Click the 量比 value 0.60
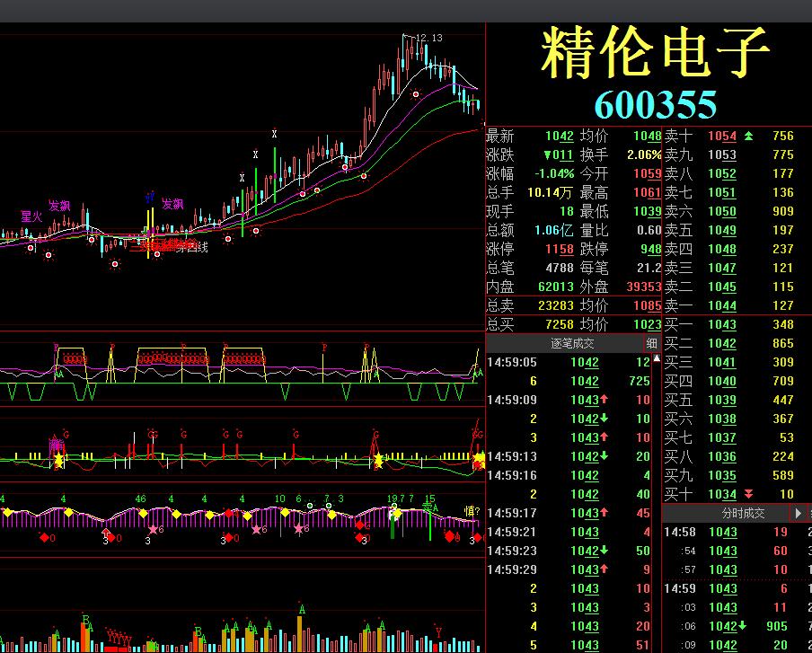 (x=649, y=230)
